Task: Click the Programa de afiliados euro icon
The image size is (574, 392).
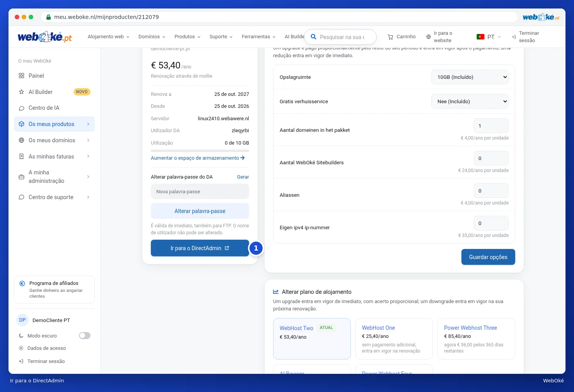Action: (22, 283)
